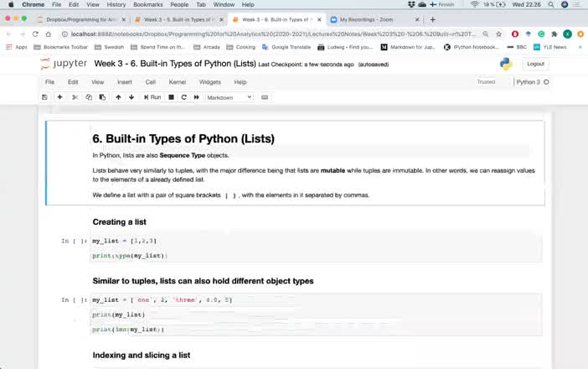Screen dimensions: 588x369
Task: Run the current cell
Action: (152, 97)
